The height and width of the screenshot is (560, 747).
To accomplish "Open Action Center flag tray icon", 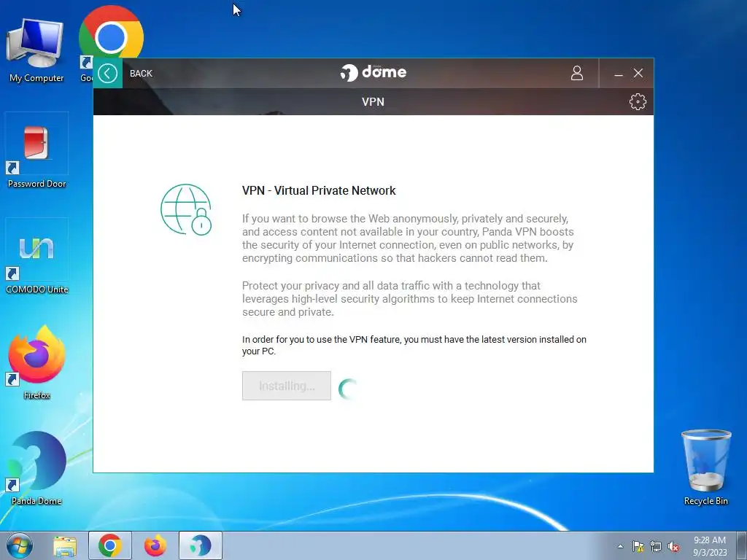I will [x=638, y=546].
